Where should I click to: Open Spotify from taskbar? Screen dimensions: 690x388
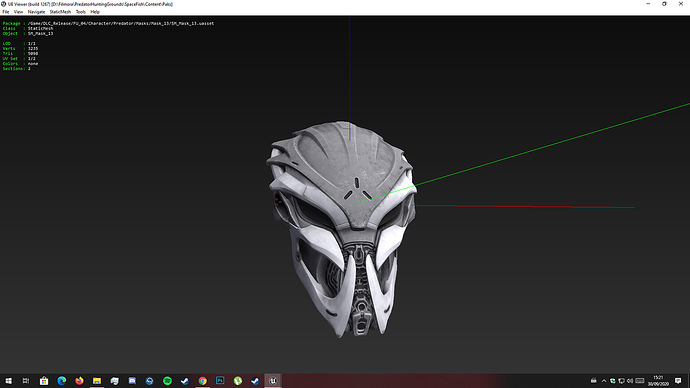click(167, 381)
